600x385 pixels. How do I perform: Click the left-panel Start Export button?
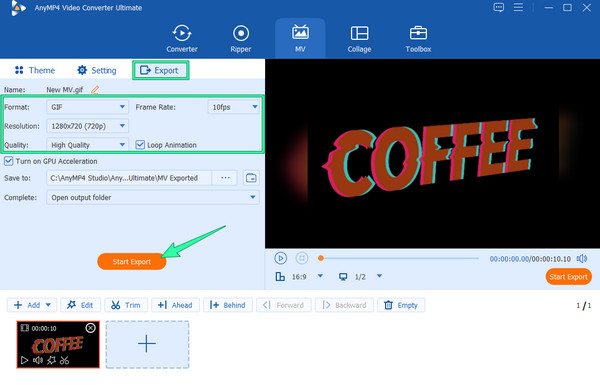click(x=132, y=262)
